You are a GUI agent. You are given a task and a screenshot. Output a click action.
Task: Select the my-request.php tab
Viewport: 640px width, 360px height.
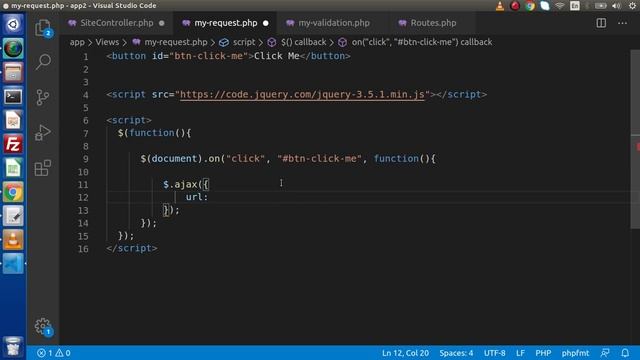pyautogui.click(x=226, y=23)
